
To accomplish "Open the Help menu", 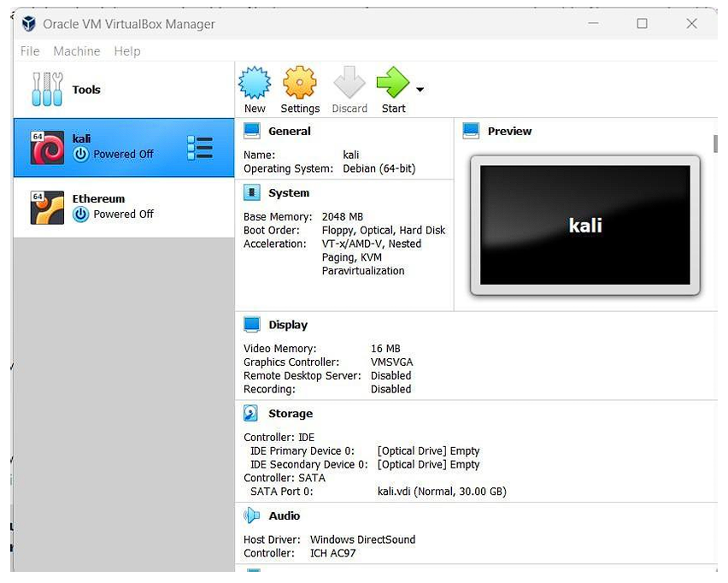I will pos(126,51).
